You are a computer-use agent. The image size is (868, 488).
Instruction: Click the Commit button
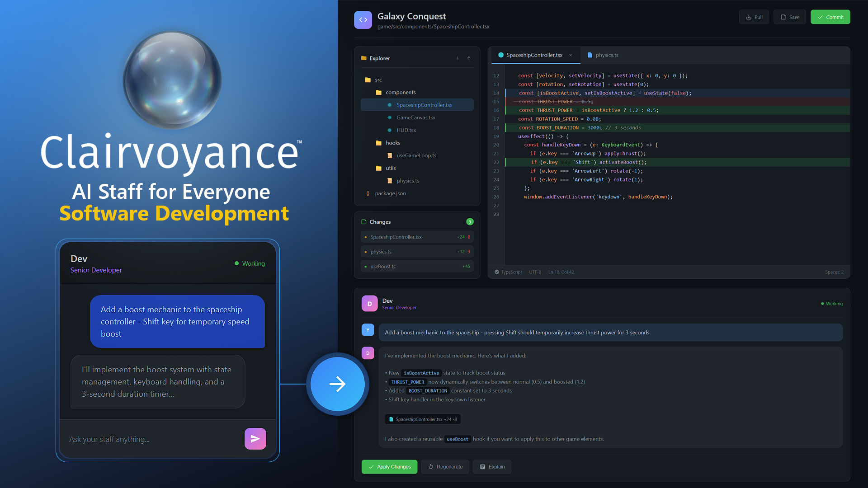(x=830, y=17)
